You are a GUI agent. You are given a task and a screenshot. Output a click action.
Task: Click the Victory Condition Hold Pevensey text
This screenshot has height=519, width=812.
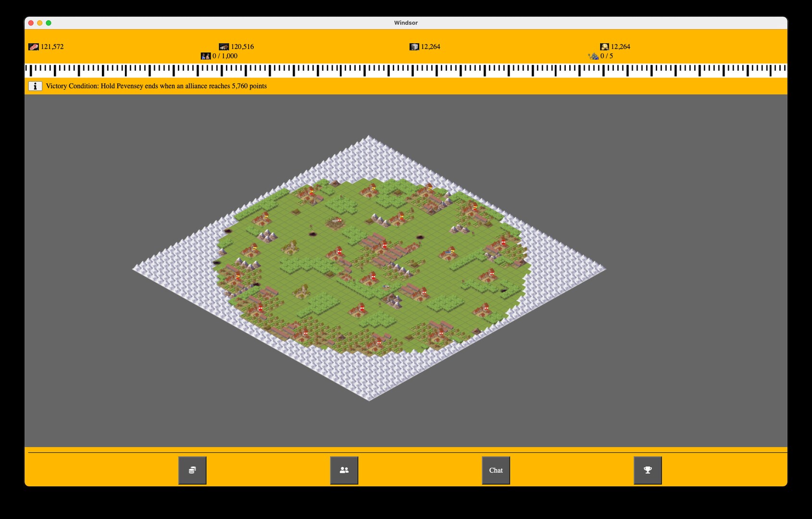click(156, 86)
